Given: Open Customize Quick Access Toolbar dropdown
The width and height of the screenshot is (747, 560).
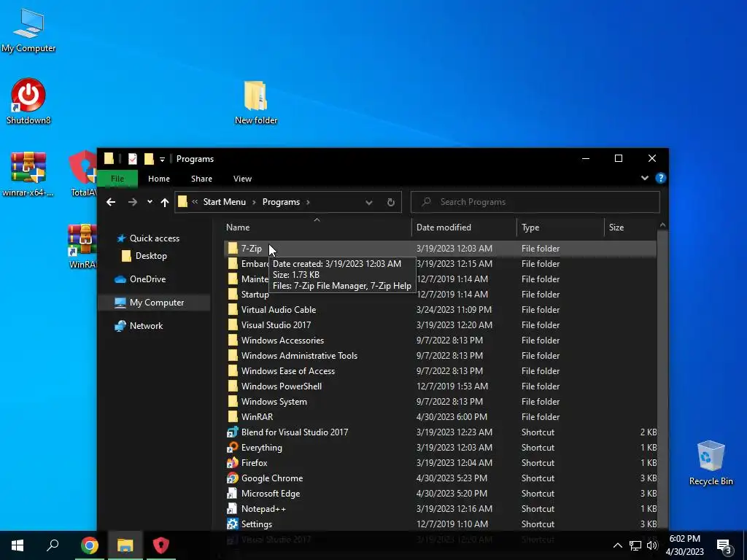Looking at the screenshot, I should click(x=162, y=159).
